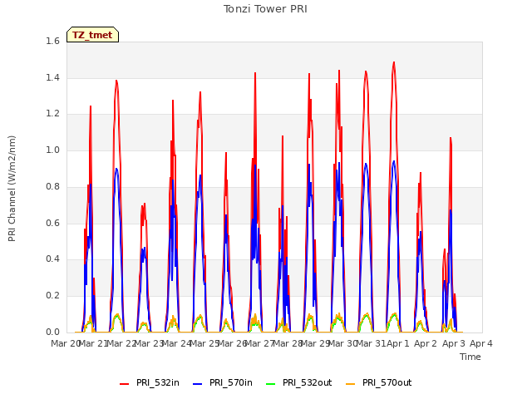Click the Apr 1 red peak near 1.5
532x399 pixels.
click(x=393, y=62)
